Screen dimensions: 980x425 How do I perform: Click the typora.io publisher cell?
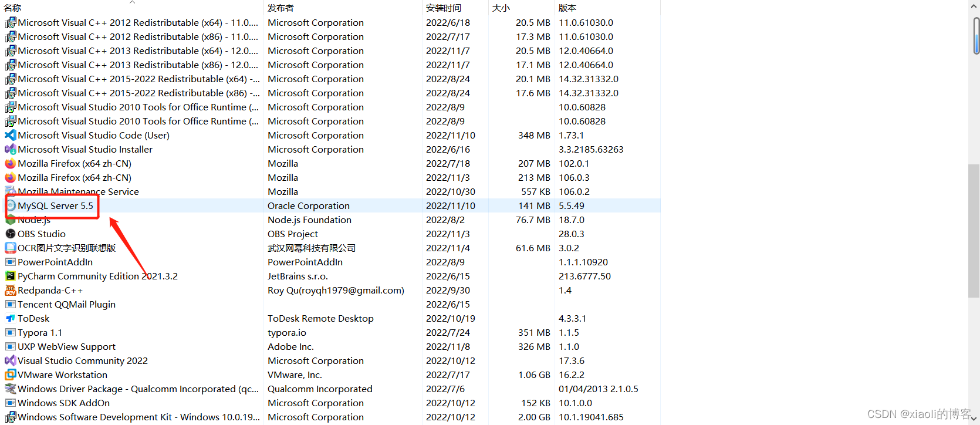(287, 333)
